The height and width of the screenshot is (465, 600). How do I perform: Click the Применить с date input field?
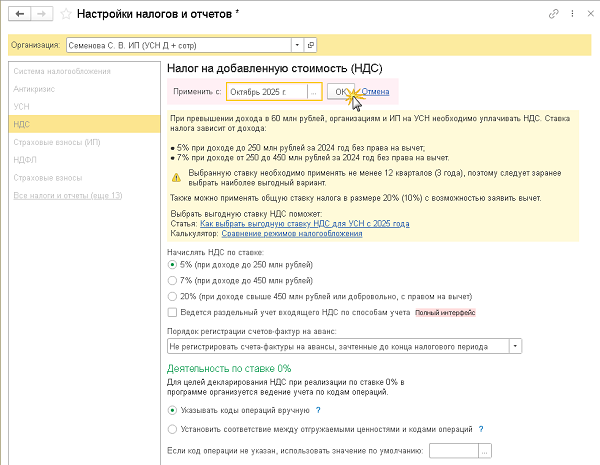266,92
